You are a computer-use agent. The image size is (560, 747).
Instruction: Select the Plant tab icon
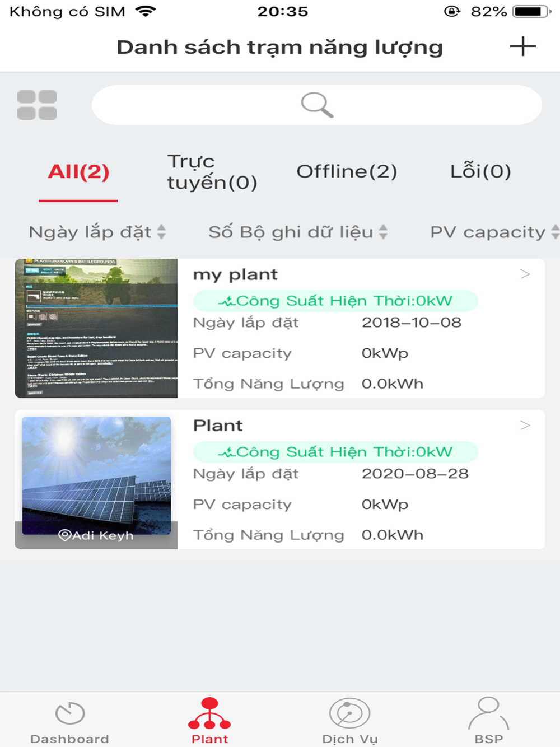(x=209, y=713)
